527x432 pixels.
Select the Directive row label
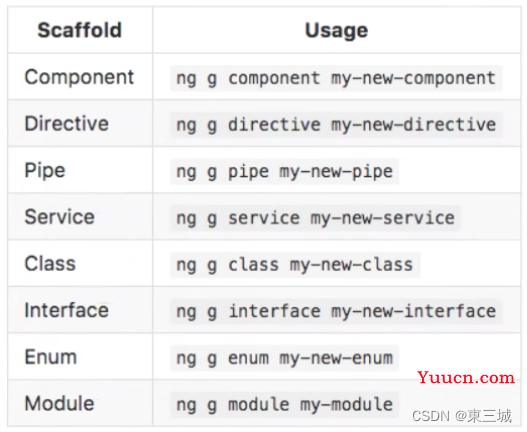click(67, 123)
